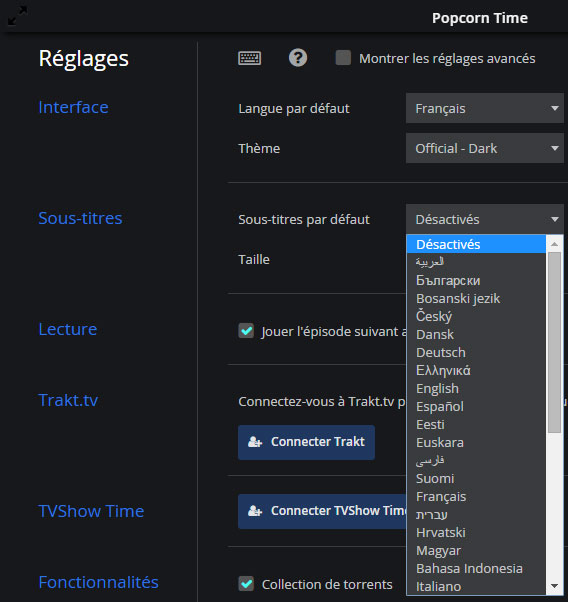
Task: Pick Deutsch from the list
Action: (x=476, y=352)
